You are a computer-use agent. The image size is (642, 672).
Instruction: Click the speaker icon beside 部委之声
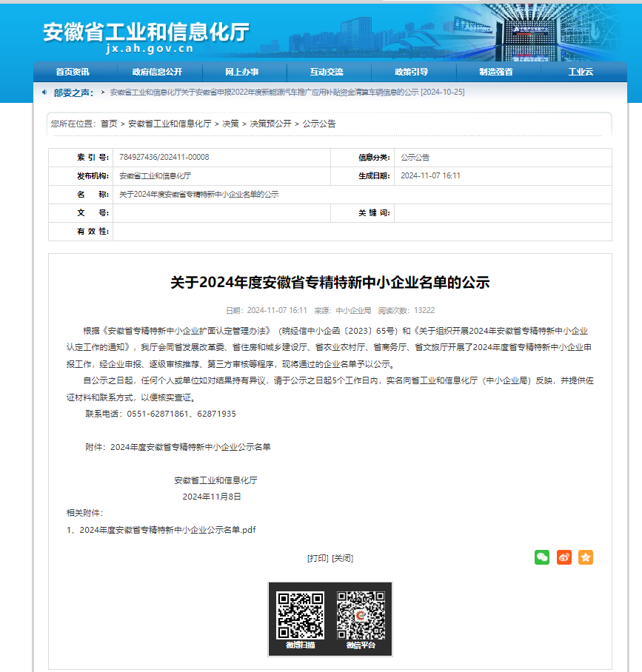pyautogui.click(x=44, y=93)
